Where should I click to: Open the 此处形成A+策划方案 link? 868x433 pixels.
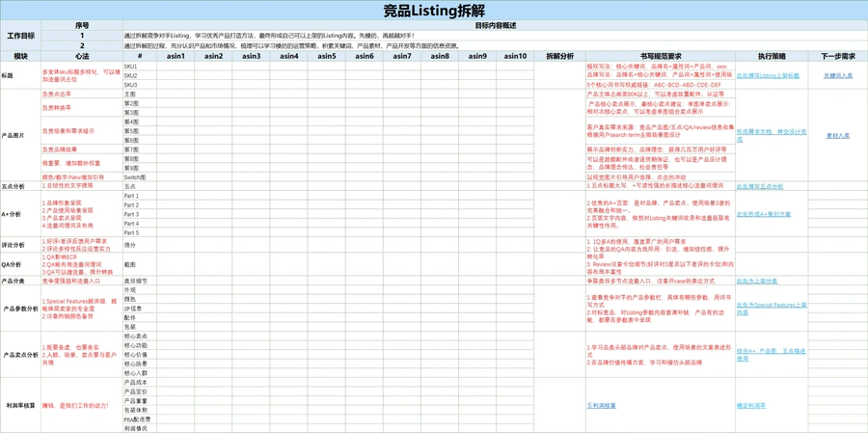[764, 214]
